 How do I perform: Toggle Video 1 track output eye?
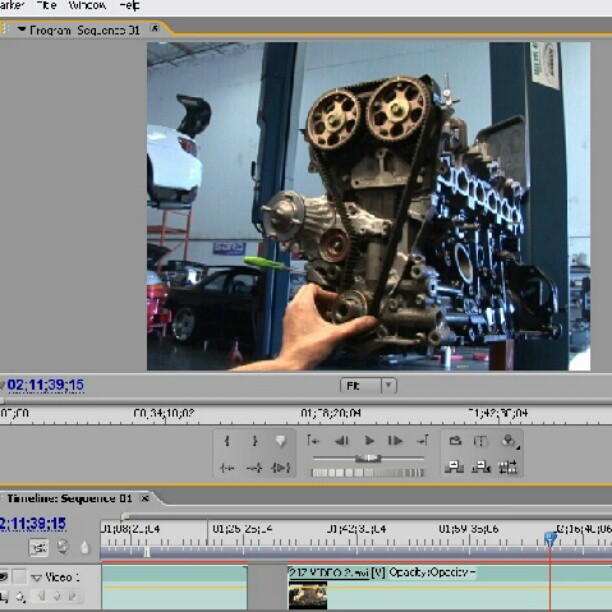4,577
